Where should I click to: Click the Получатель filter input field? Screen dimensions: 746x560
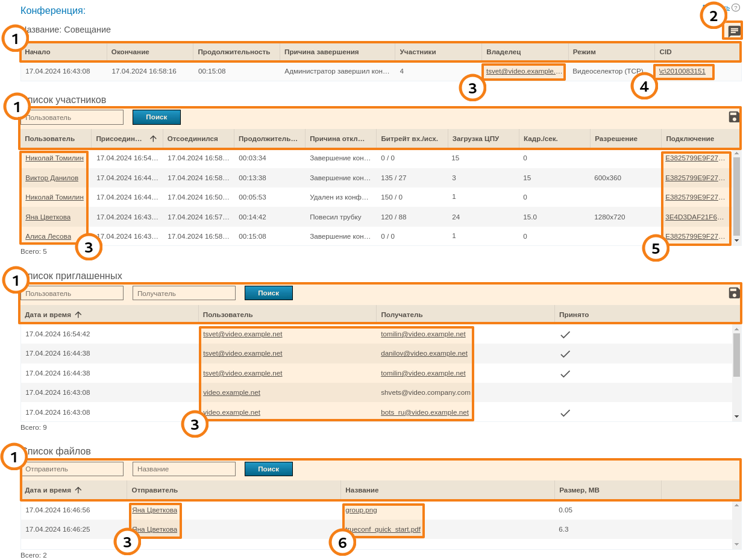[184, 293]
